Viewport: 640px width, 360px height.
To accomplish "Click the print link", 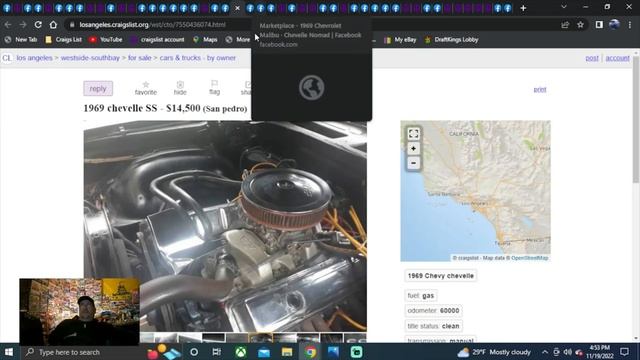I will (x=540, y=89).
